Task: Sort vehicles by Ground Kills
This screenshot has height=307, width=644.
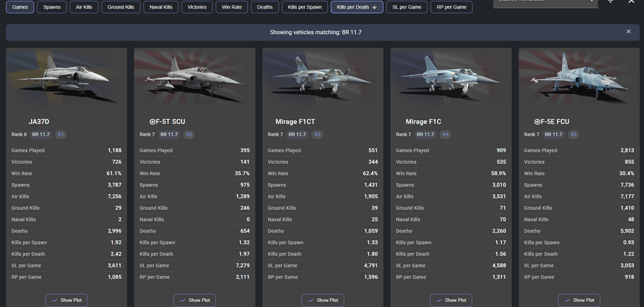Action: (x=121, y=7)
